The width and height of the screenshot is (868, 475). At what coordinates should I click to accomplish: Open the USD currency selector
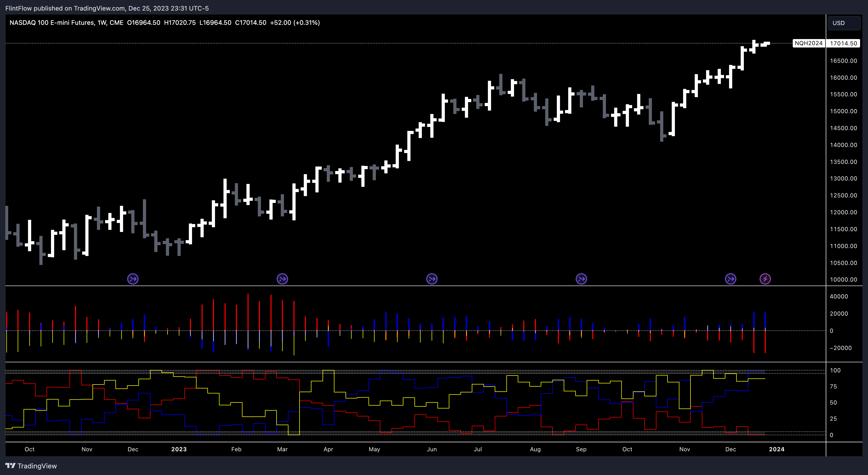click(x=843, y=23)
